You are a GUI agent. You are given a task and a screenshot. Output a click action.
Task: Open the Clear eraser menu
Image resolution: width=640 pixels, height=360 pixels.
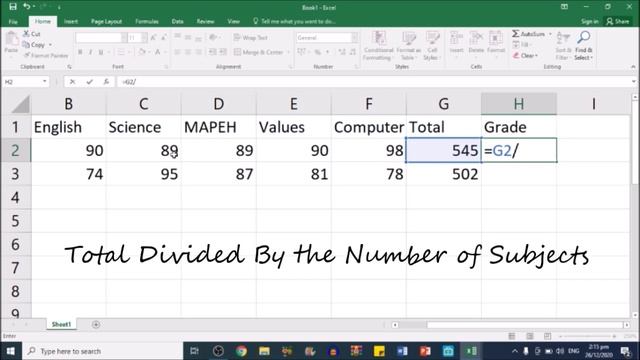[x=525, y=56]
